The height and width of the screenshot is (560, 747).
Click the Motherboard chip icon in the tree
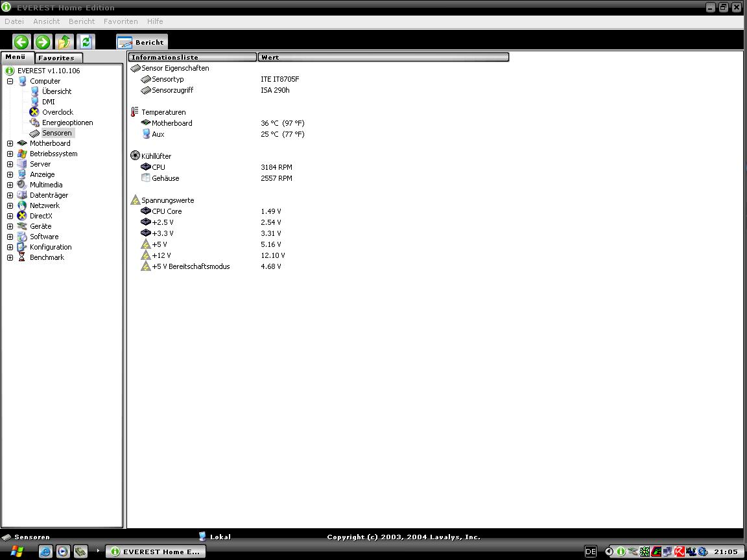click(x=22, y=143)
